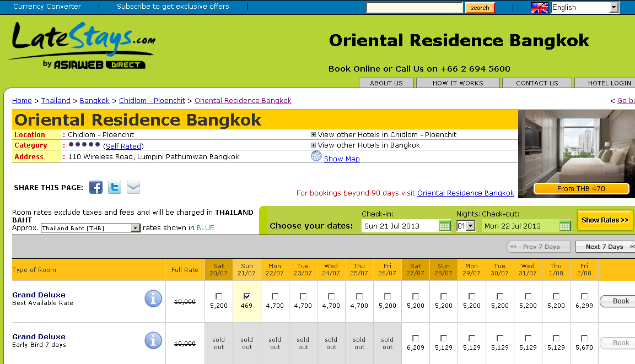Click info icon for Grand Deluxe Best Available Rate
The image size is (635, 364).
(153, 298)
